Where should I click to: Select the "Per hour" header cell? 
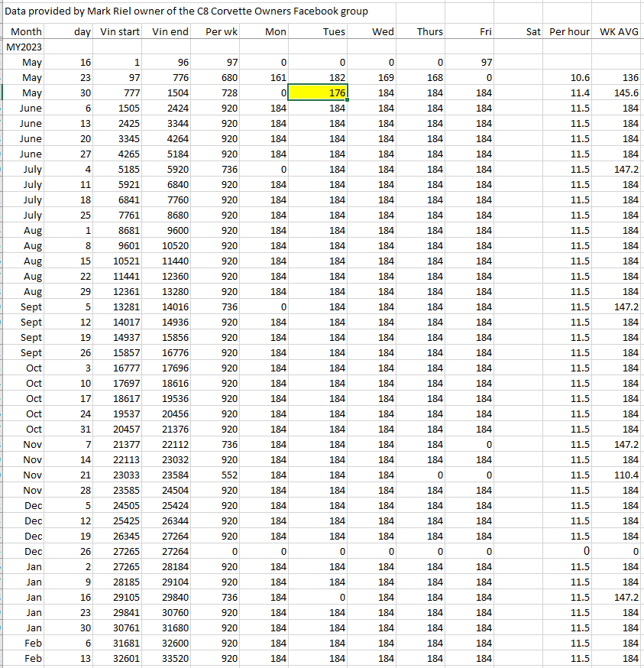569,32
